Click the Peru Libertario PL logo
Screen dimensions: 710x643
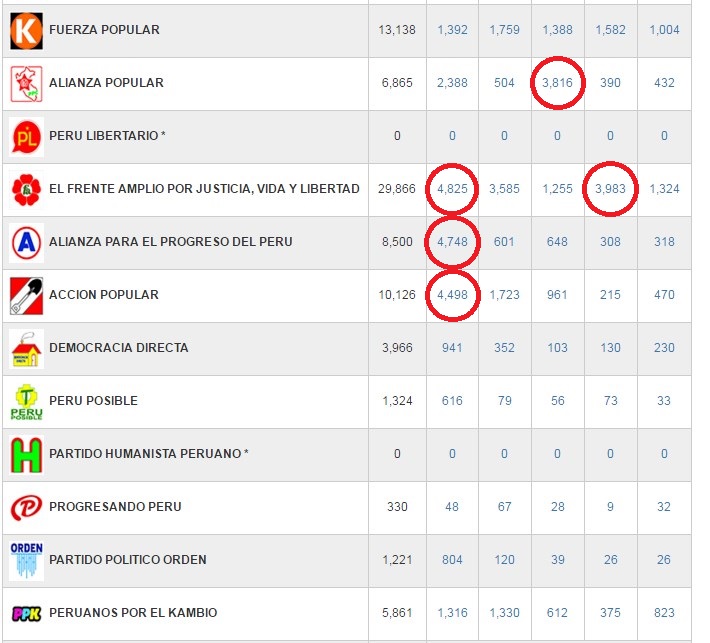click(26, 136)
